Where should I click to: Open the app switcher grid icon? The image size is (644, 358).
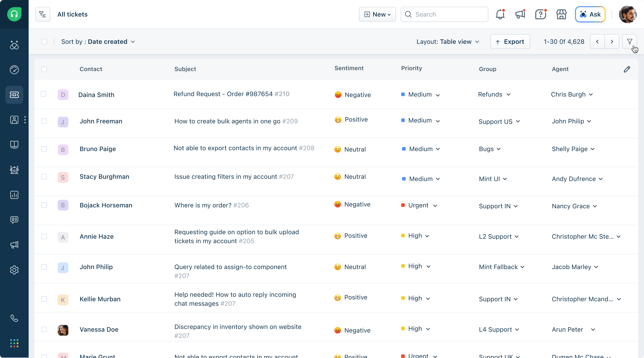(x=14, y=343)
